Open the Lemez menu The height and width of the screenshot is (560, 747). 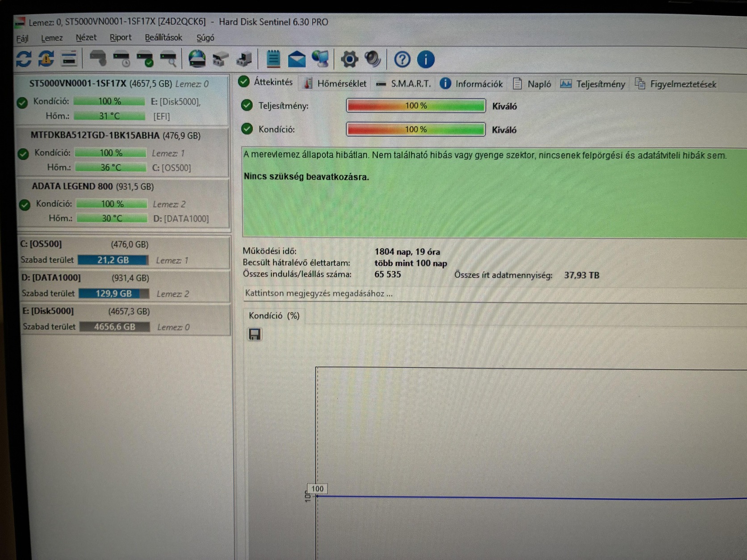(52, 38)
